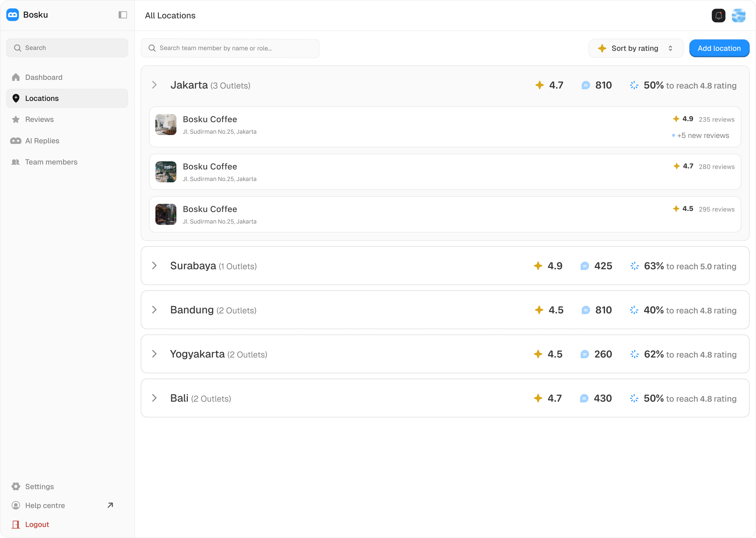Click the Reviews star icon
This screenshot has width=756, height=538.
point(15,119)
